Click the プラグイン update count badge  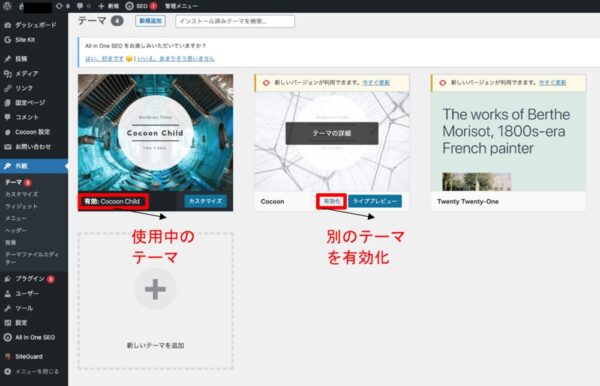point(51,279)
